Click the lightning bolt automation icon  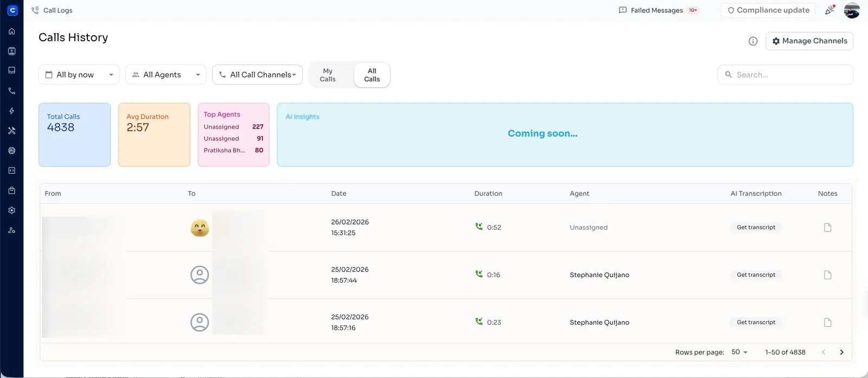(x=12, y=111)
